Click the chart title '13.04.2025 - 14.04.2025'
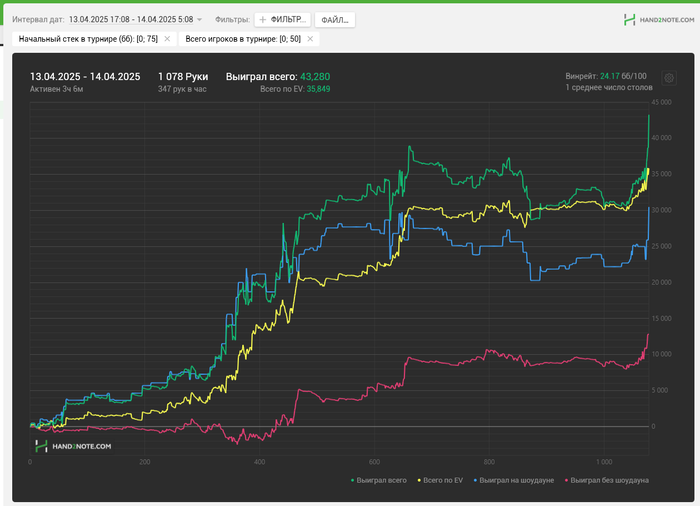Image resolution: width=700 pixels, height=506 pixels. [x=85, y=77]
